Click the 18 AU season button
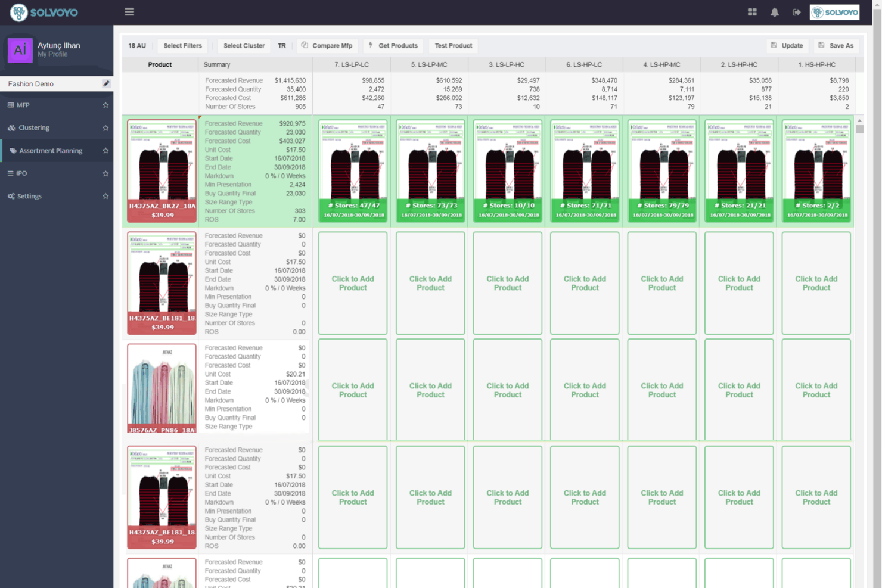882x588 pixels. point(137,46)
